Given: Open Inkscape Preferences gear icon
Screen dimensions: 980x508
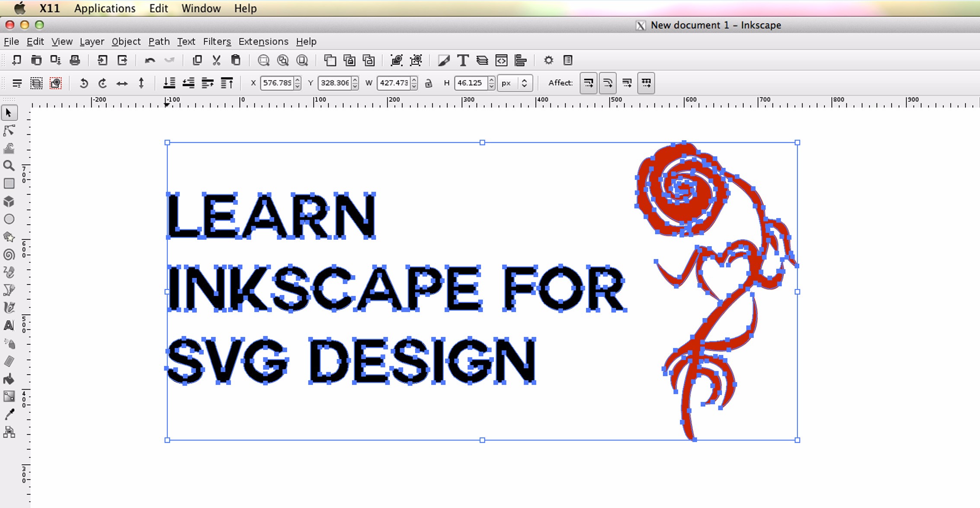Looking at the screenshot, I should click(x=548, y=60).
